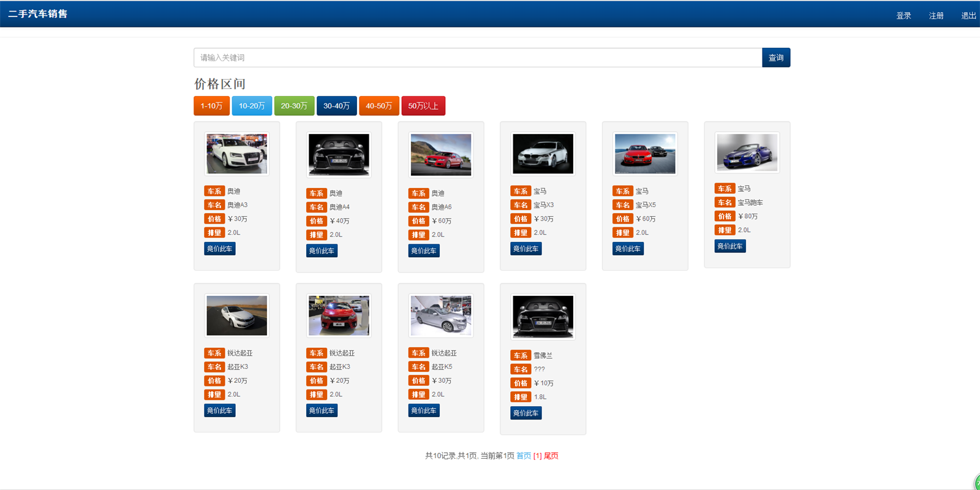Open the red 奥迪A6 car photo
Image resolution: width=980 pixels, height=490 pixels.
(441, 155)
